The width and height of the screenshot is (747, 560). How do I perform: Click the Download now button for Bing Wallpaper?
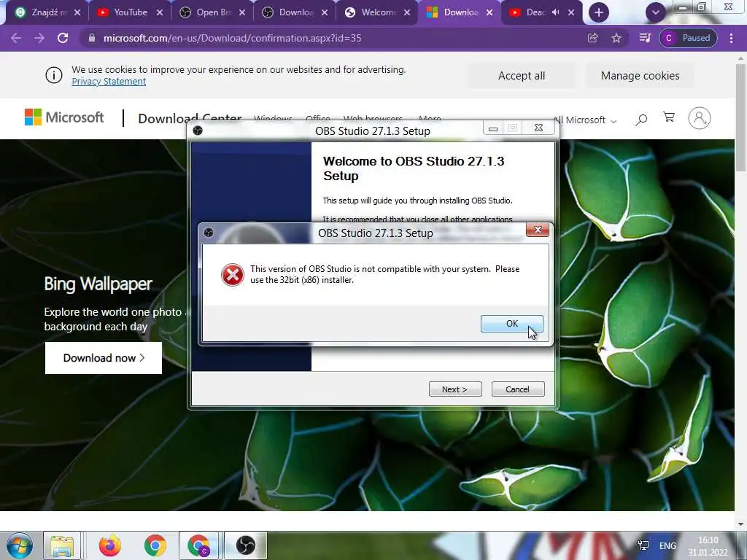[104, 357]
